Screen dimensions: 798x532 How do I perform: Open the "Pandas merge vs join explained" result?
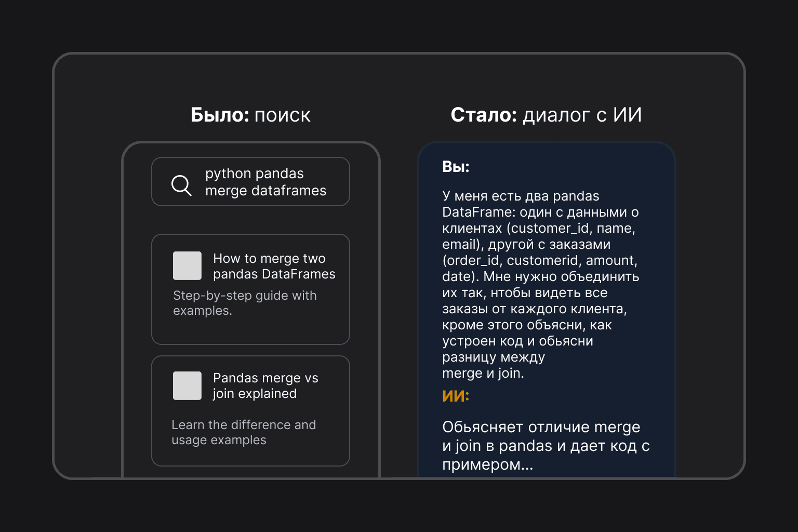265,385
